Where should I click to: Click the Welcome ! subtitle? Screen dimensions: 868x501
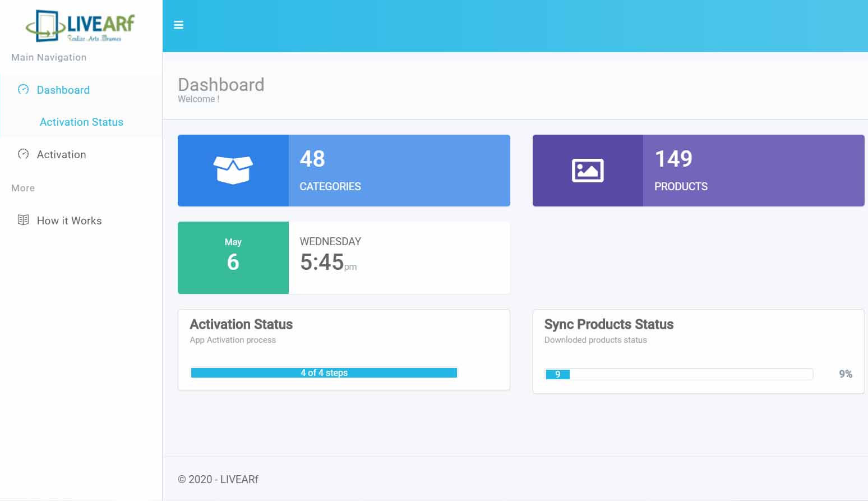198,99
